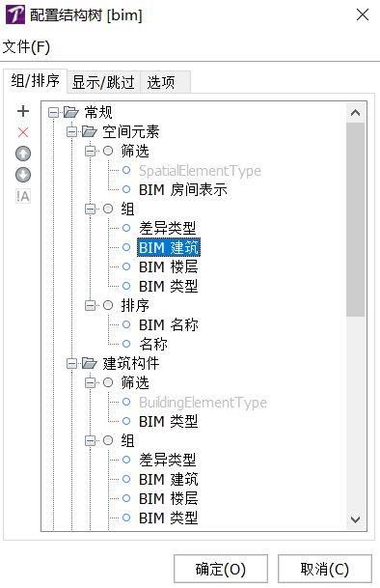Collapse the 常规 root node
Viewport: 380px width, 588px height.
click(54, 112)
